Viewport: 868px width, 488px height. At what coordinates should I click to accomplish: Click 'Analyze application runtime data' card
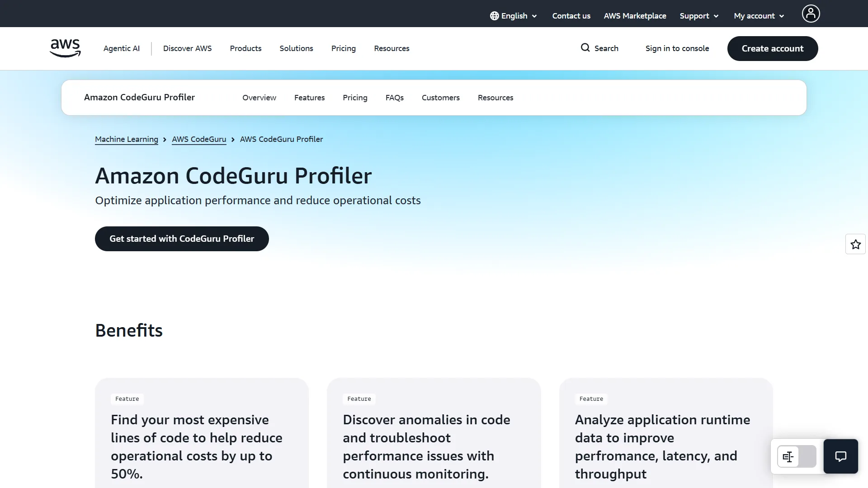tap(666, 433)
